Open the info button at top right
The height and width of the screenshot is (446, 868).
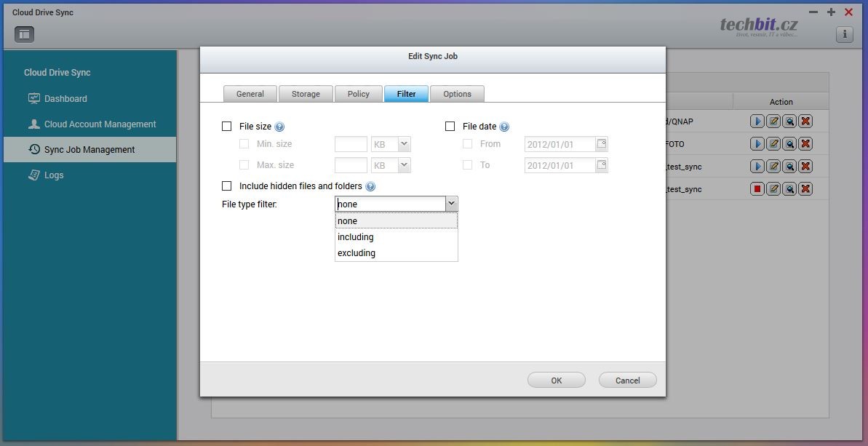(x=844, y=34)
